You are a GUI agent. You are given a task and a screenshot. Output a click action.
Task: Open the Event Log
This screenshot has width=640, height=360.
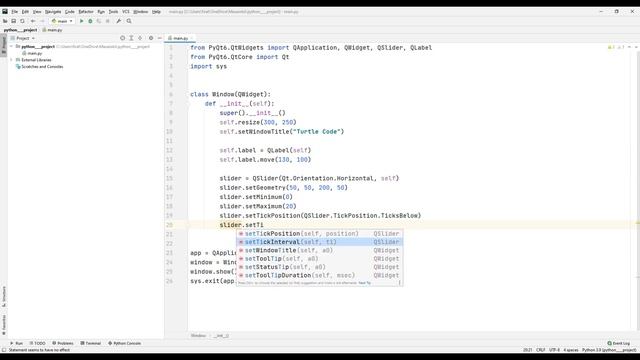(x=619, y=343)
